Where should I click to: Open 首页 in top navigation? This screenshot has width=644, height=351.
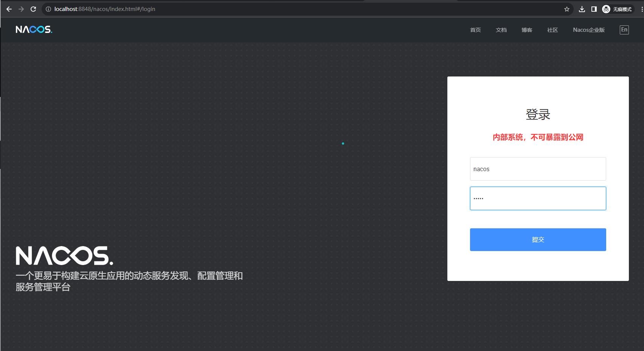[475, 30]
